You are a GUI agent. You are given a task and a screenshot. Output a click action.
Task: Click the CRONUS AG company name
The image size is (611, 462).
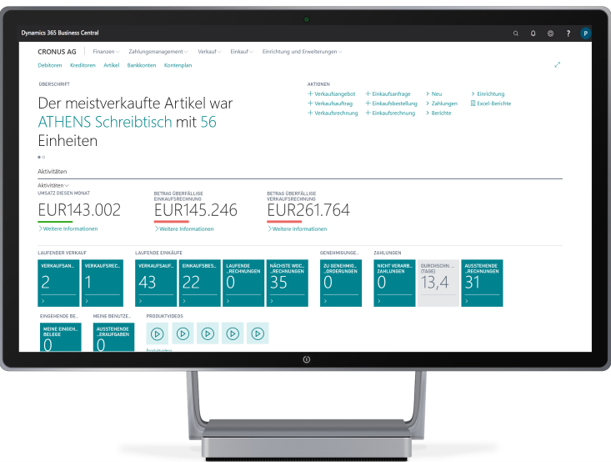[57, 51]
